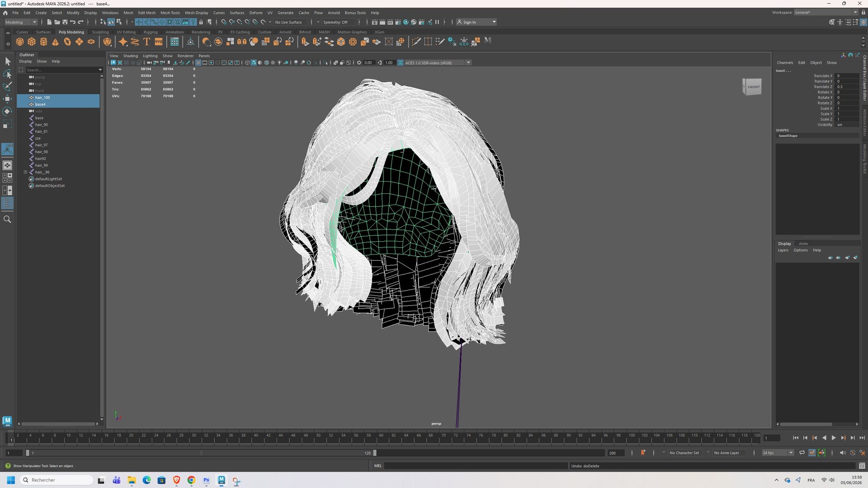
Task: Choose the Move tool in the toolbox
Action: point(7,99)
